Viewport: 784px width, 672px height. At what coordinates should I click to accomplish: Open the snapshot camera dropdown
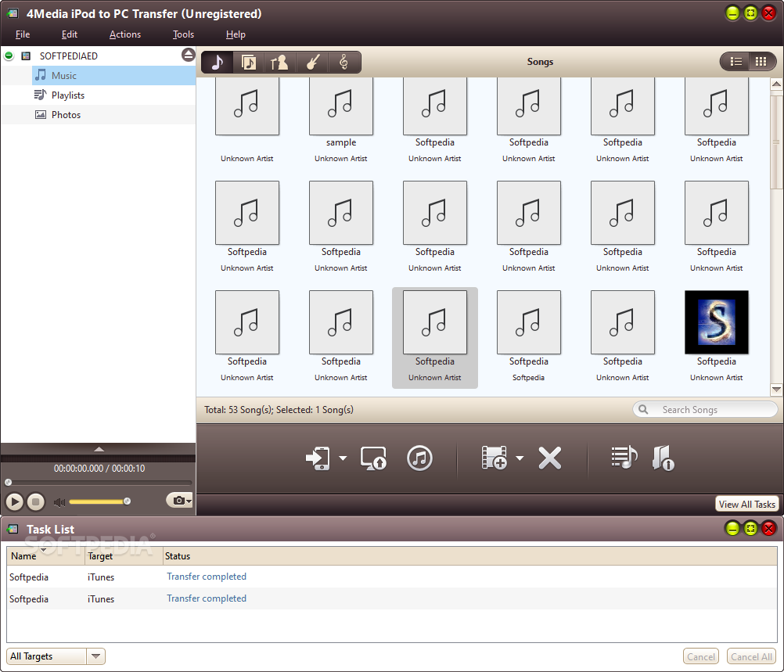(x=179, y=500)
